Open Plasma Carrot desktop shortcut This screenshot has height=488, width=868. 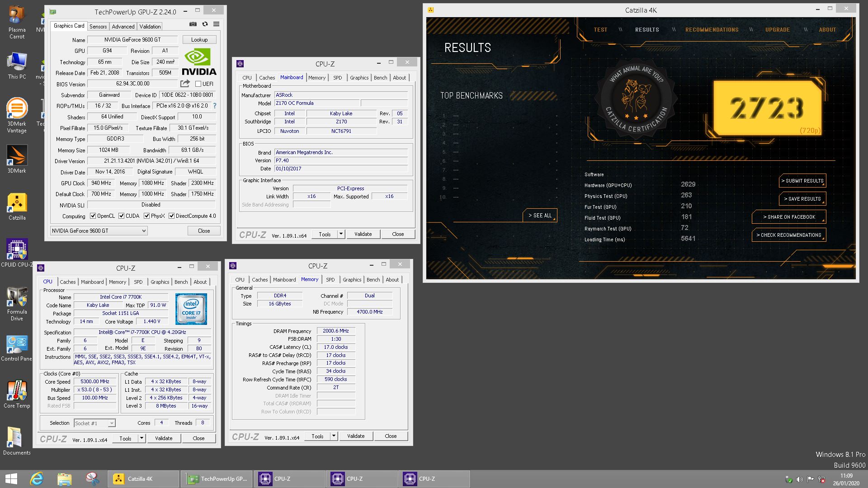coord(17,23)
